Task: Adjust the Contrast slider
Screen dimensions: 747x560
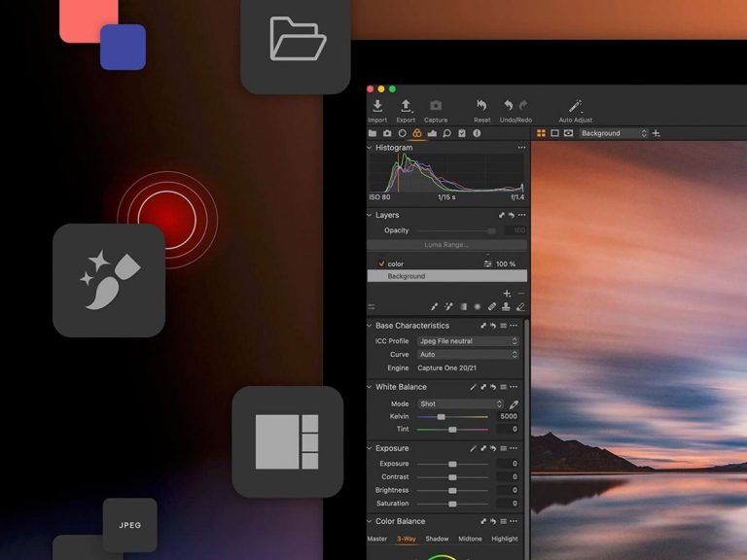Action: coord(452,477)
